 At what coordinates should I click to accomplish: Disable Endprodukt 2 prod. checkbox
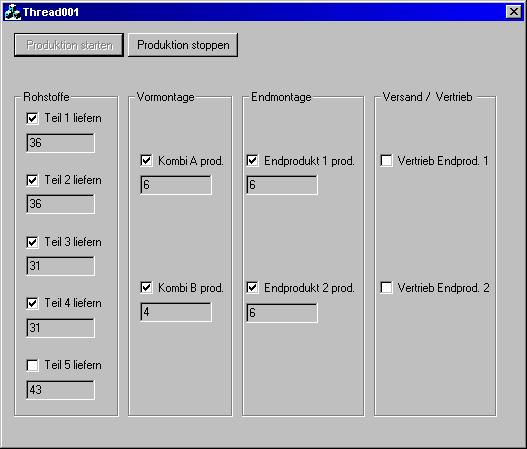(x=252, y=288)
